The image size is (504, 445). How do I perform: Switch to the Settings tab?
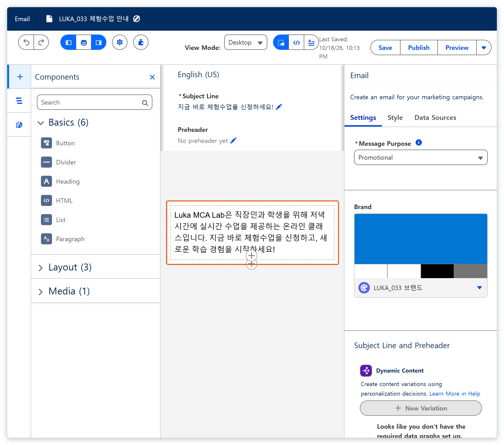click(363, 118)
